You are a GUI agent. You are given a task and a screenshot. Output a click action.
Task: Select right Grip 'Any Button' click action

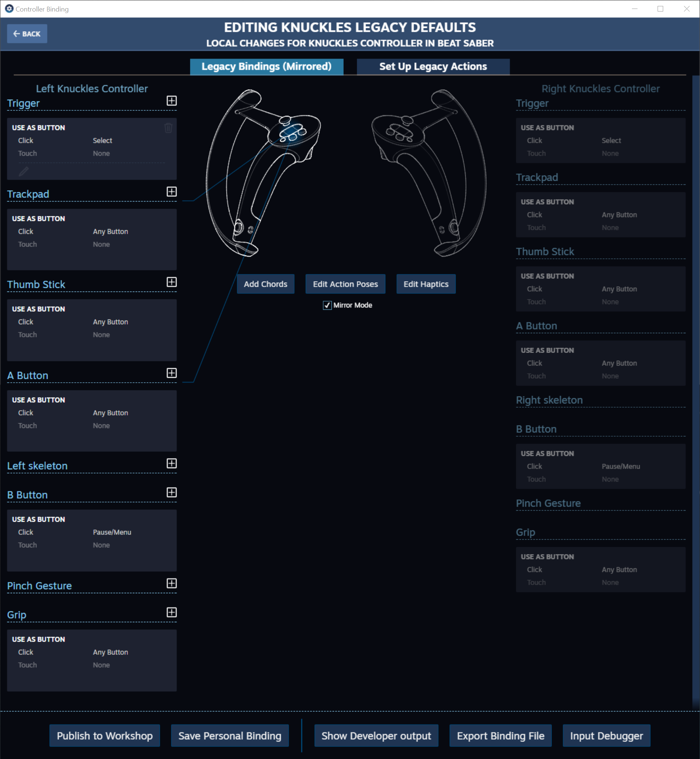tap(619, 570)
